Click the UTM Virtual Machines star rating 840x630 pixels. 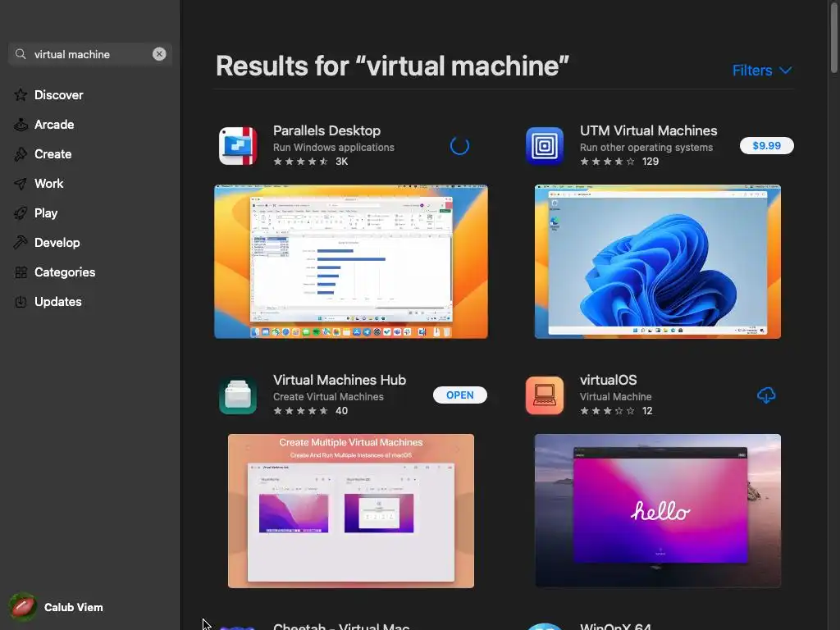coord(608,162)
